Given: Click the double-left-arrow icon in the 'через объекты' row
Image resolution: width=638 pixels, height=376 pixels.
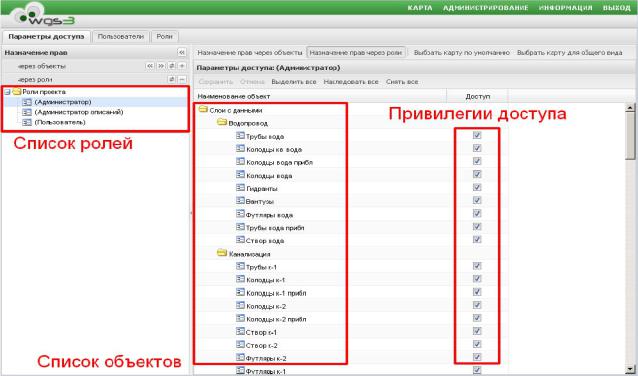Looking at the screenshot, I should click(x=150, y=66).
